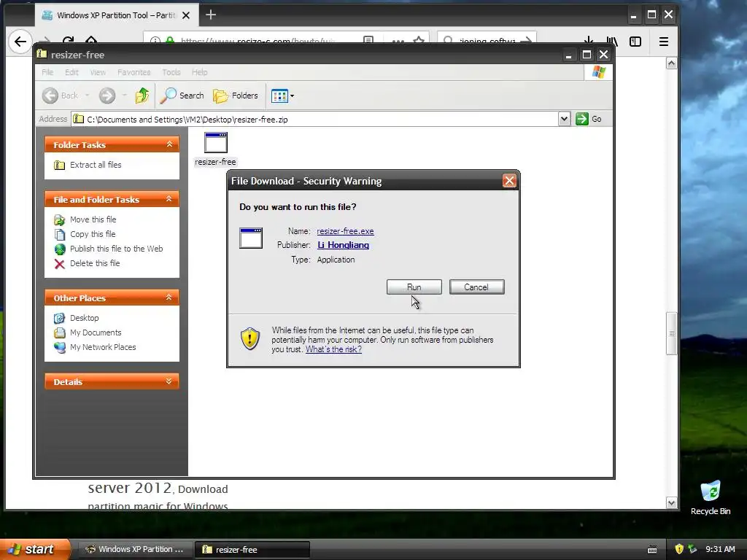Click Move this file task
The height and width of the screenshot is (560, 747).
[x=93, y=219]
